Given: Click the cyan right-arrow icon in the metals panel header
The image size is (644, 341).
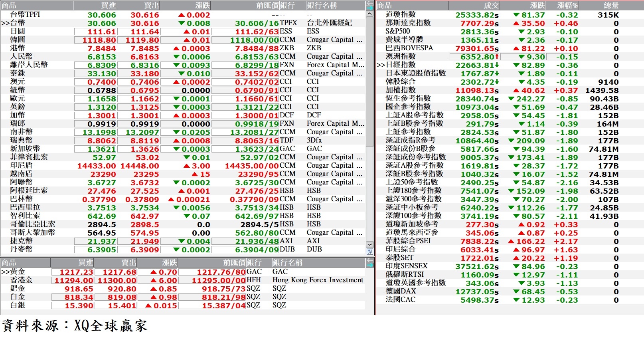Looking at the screenshot, I should tap(370, 265).
